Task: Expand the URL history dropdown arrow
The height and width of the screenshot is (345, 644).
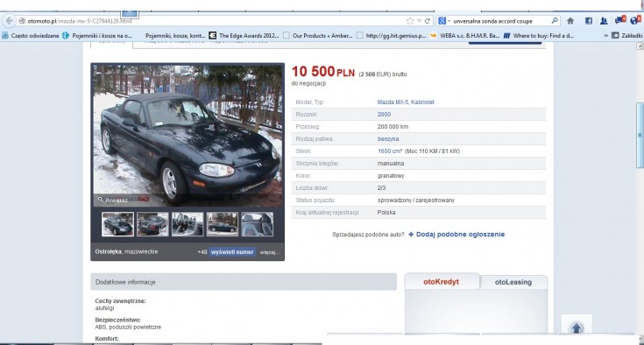Action: [x=419, y=21]
